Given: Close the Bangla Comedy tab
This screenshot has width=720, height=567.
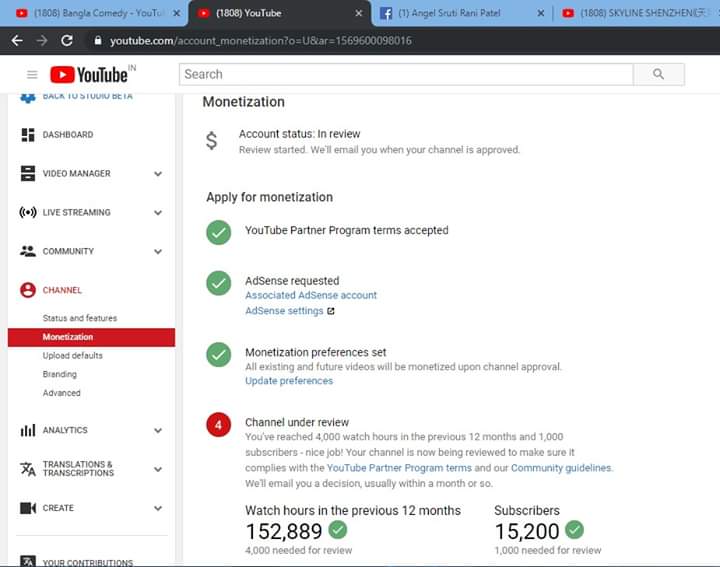Looking at the screenshot, I should 176,13.
